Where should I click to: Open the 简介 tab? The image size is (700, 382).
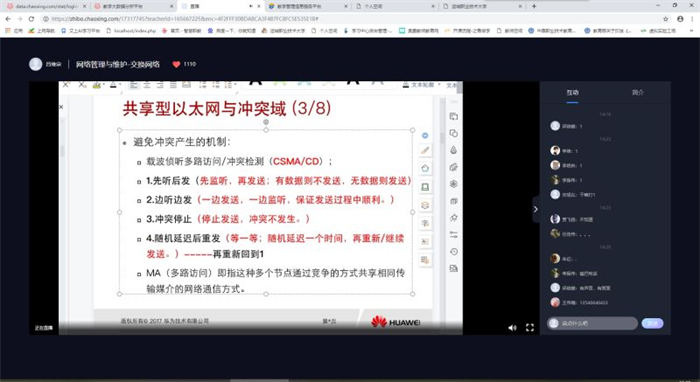coord(638,92)
